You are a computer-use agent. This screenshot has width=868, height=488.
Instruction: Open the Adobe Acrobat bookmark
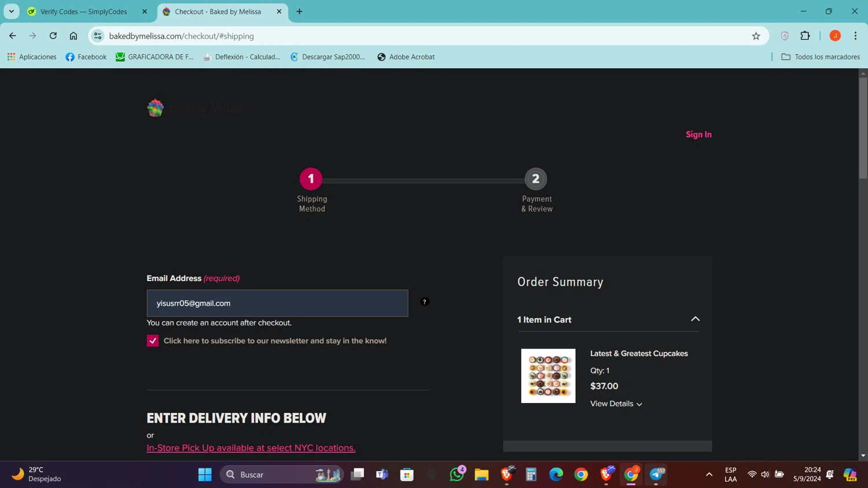[406, 57]
